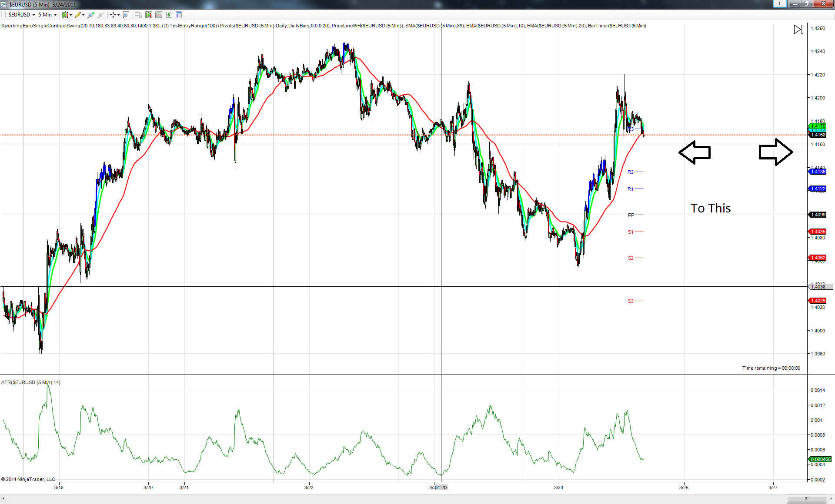Click the 1.4240 price axis label
The height and width of the screenshot is (504, 835).
(x=818, y=51)
